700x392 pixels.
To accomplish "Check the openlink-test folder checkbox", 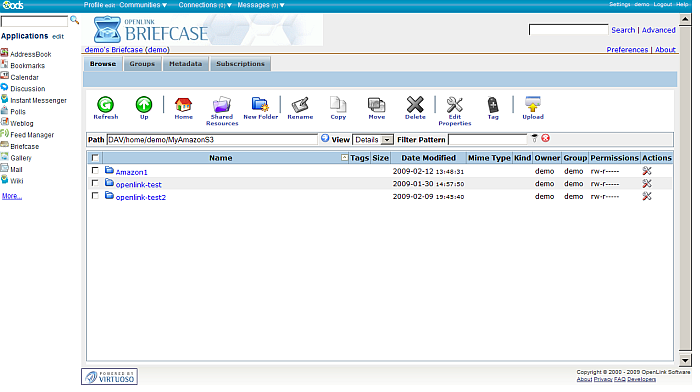I will point(95,183).
